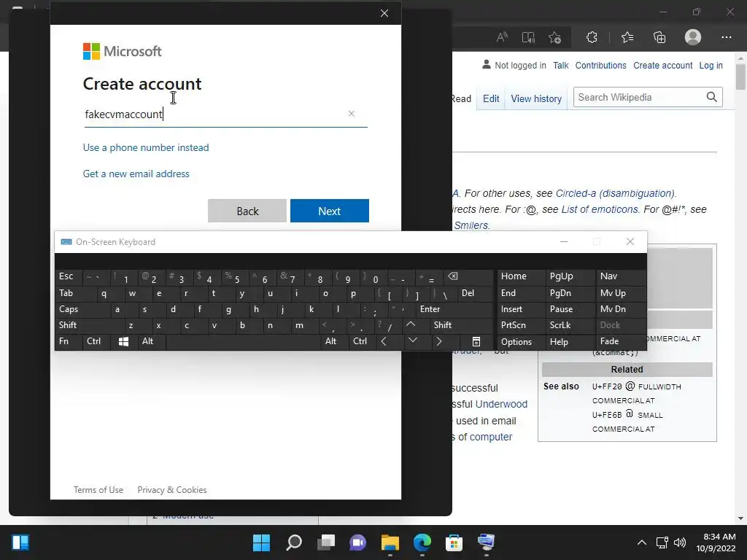Open Microsoft Edge from the taskbar
The height and width of the screenshot is (560, 747).
pyautogui.click(x=422, y=542)
